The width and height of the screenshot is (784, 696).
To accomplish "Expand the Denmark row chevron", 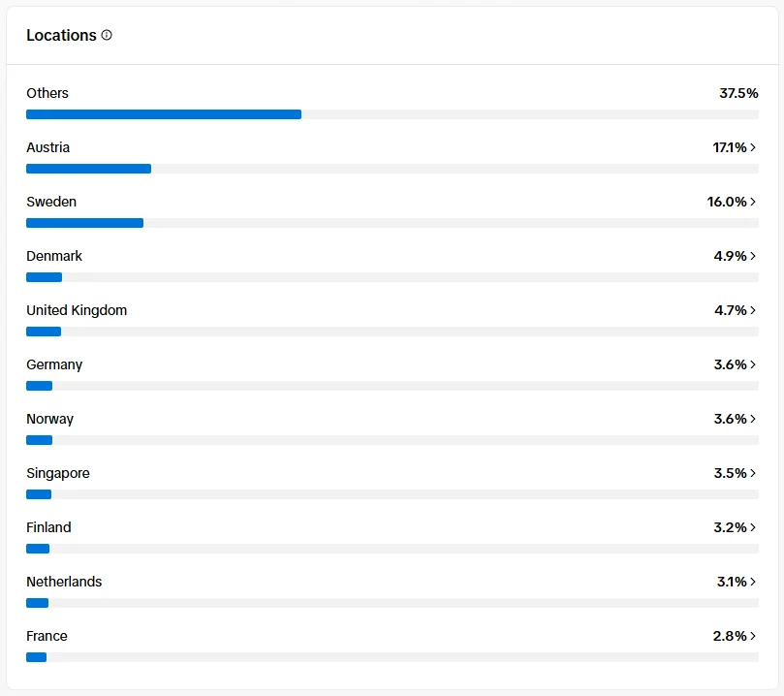I will click(x=755, y=256).
